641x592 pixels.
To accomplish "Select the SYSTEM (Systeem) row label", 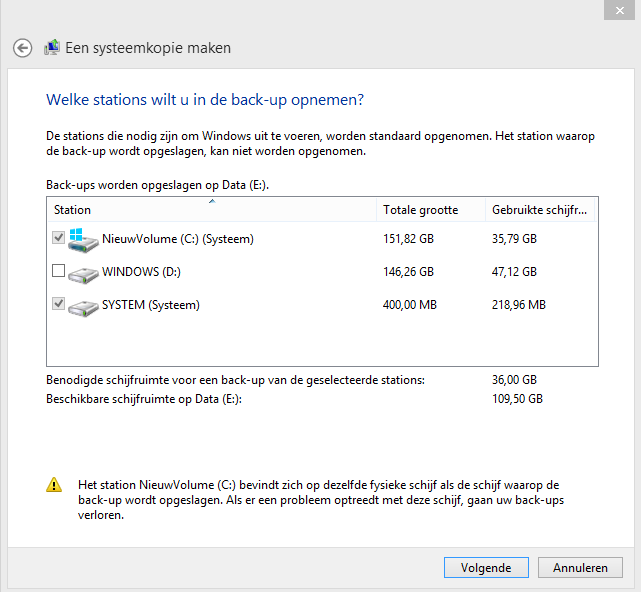I will [151, 305].
